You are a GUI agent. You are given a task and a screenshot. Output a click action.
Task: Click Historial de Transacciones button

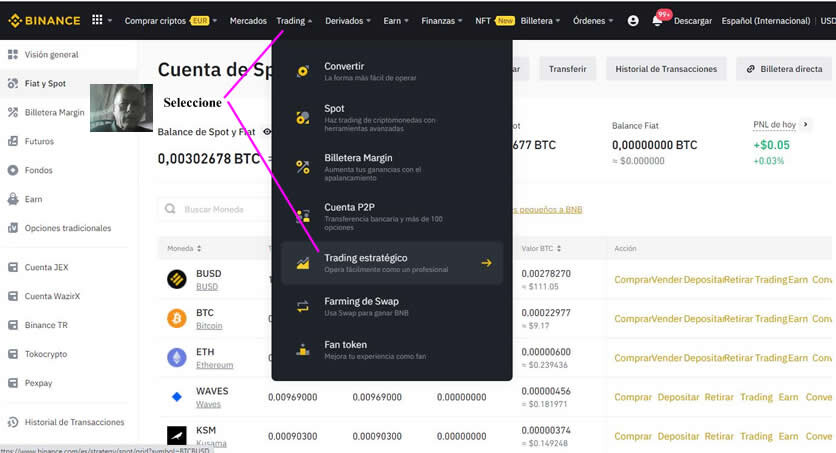click(666, 69)
